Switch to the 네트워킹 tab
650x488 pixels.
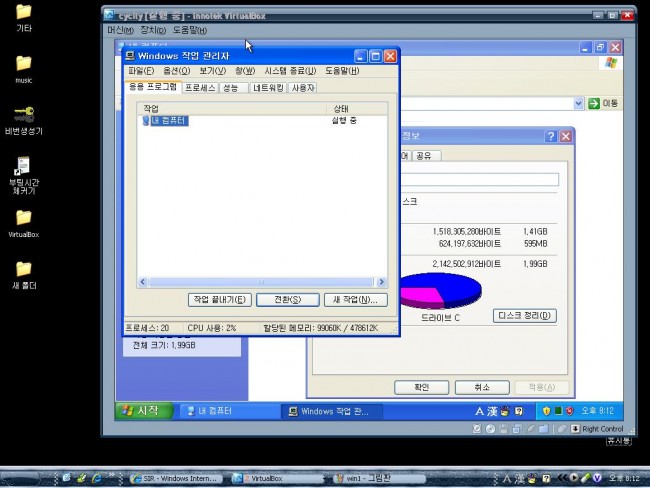point(269,88)
